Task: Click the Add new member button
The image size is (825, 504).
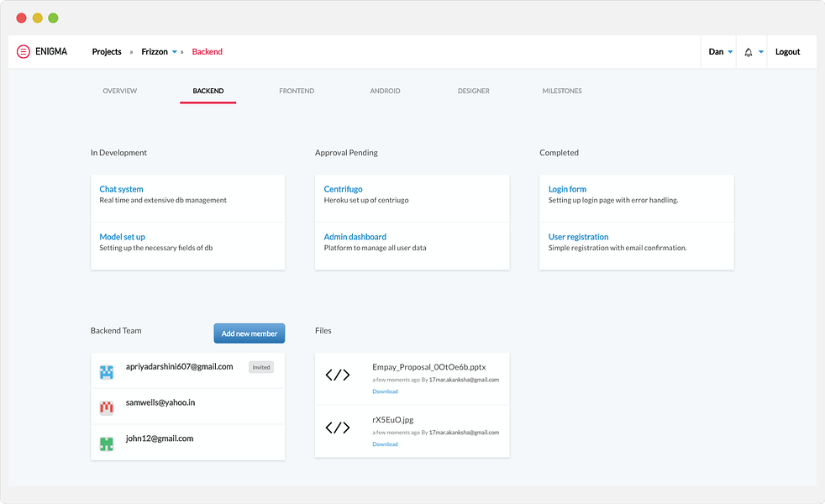Action: pyautogui.click(x=250, y=333)
